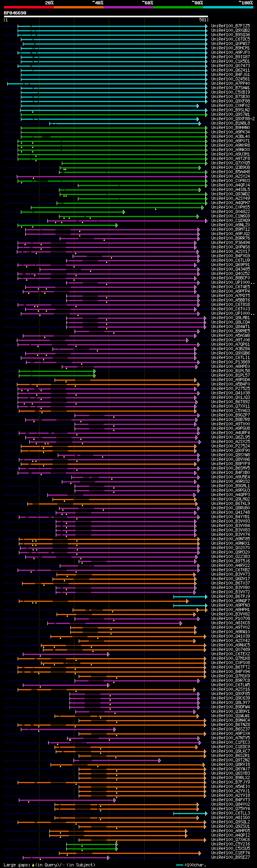
Task: Open entry UniRef100_C6TLL3
Action: (x=230, y=813)
